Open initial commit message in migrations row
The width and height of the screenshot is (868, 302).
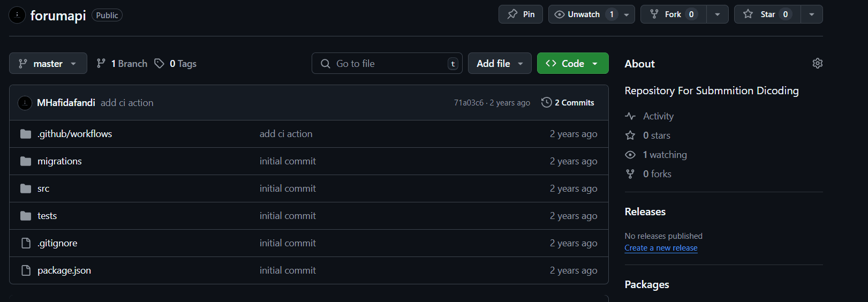point(288,161)
